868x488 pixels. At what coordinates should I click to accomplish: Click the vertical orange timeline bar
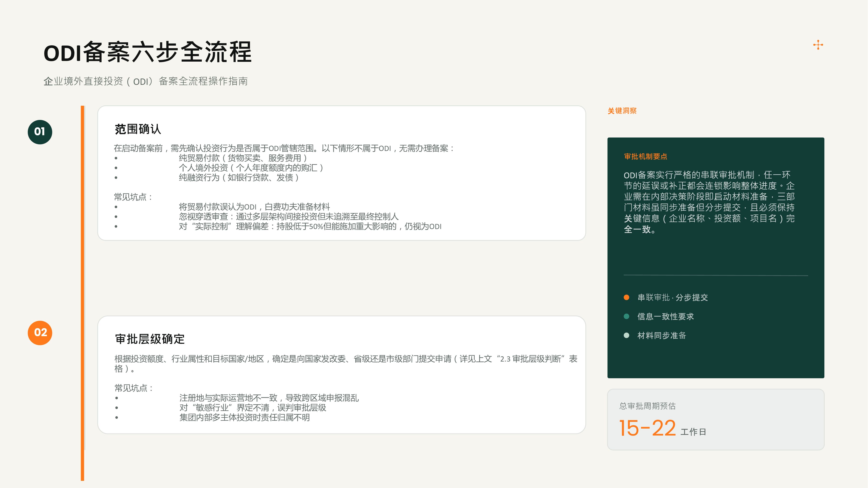tap(82, 293)
